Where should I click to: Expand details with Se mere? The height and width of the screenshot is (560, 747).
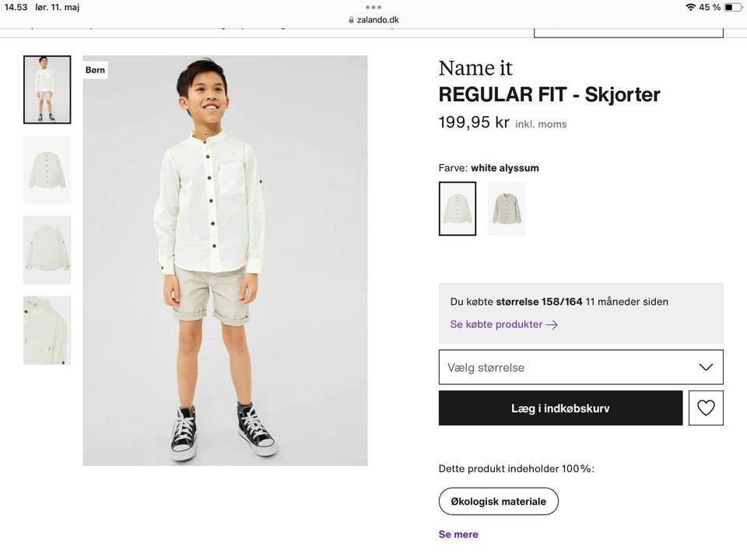[x=458, y=534]
